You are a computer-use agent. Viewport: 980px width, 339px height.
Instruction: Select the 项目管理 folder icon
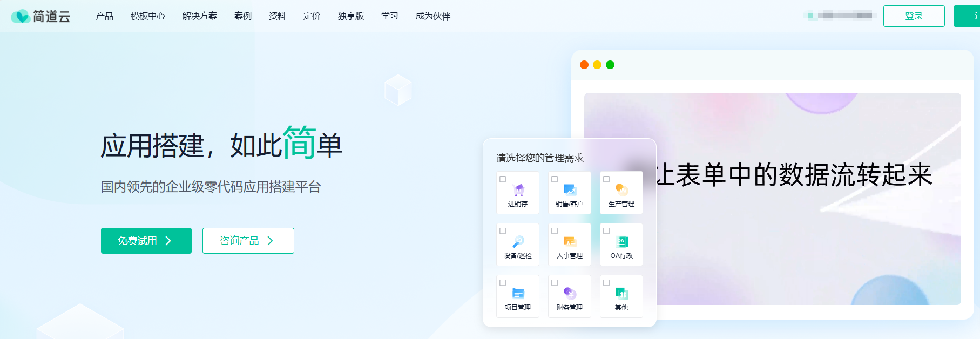click(518, 293)
